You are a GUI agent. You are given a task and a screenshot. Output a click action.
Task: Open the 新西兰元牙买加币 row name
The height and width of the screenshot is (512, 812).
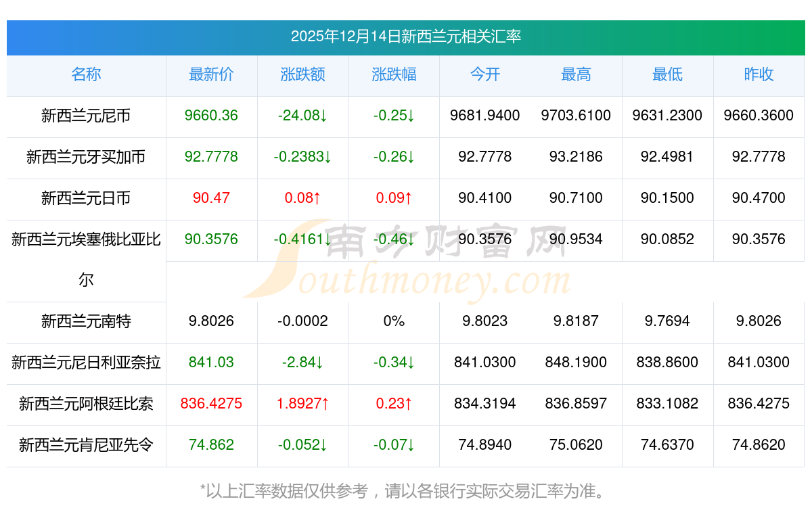pos(86,158)
